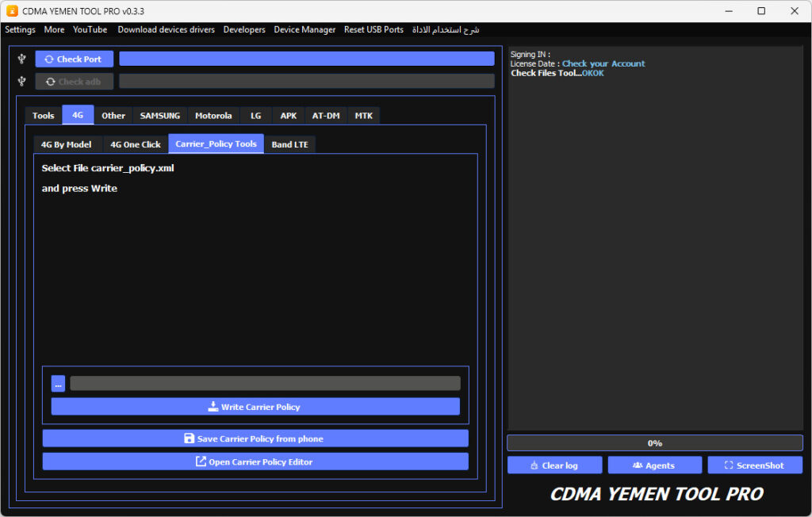Open the Agents panel
Viewport: 812px width, 517px height.
coord(654,465)
